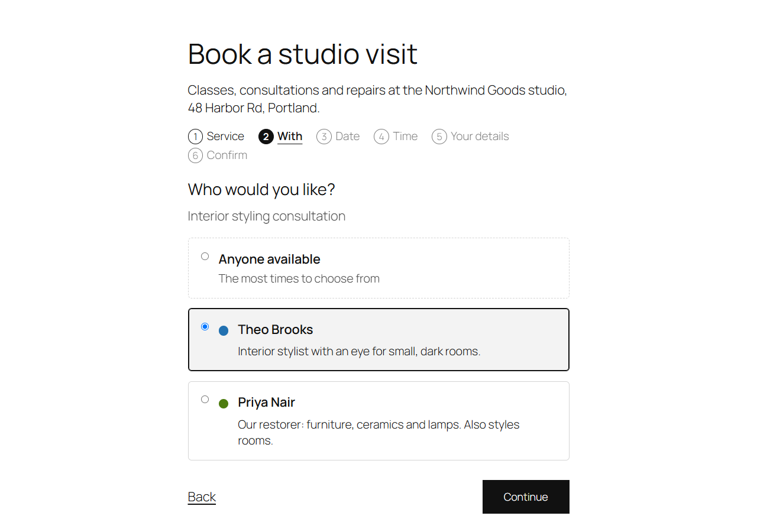Click the 'Who would you like?' heading
The height and width of the screenshot is (532, 757).
pyautogui.click(x=261, y=189)
